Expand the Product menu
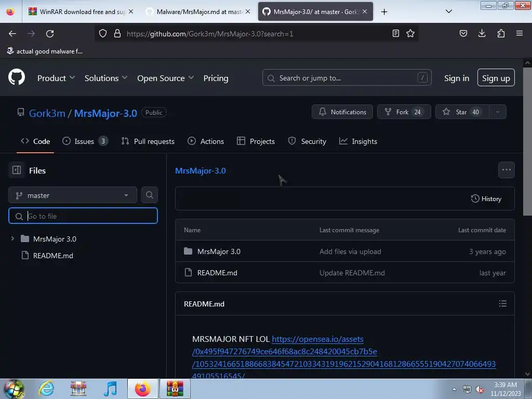 click(56, 78)
